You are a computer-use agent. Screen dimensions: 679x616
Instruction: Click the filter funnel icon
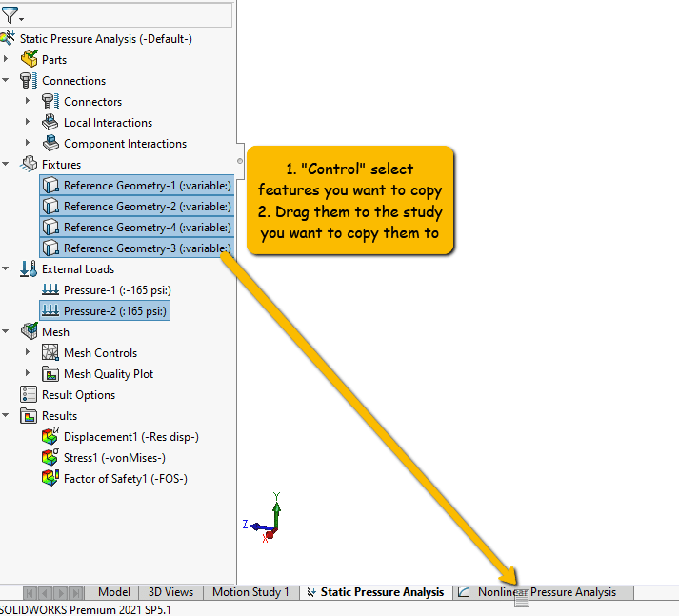[x=10, y=15]
